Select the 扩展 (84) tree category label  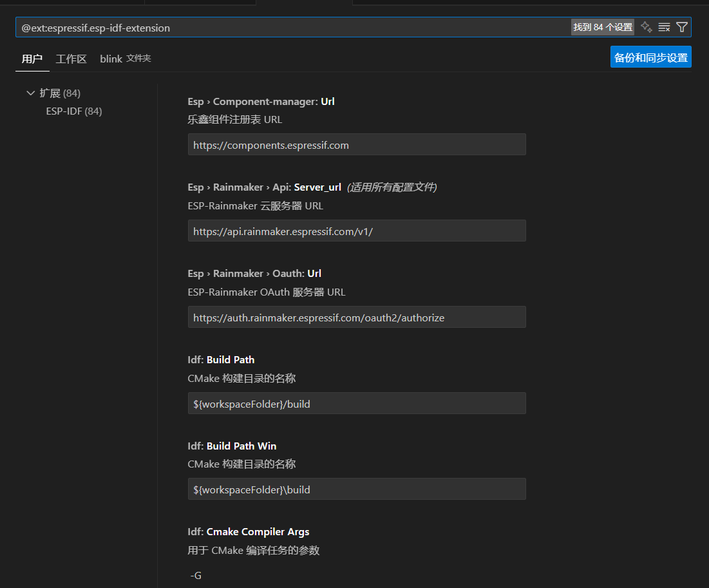[x=60, y=93]
